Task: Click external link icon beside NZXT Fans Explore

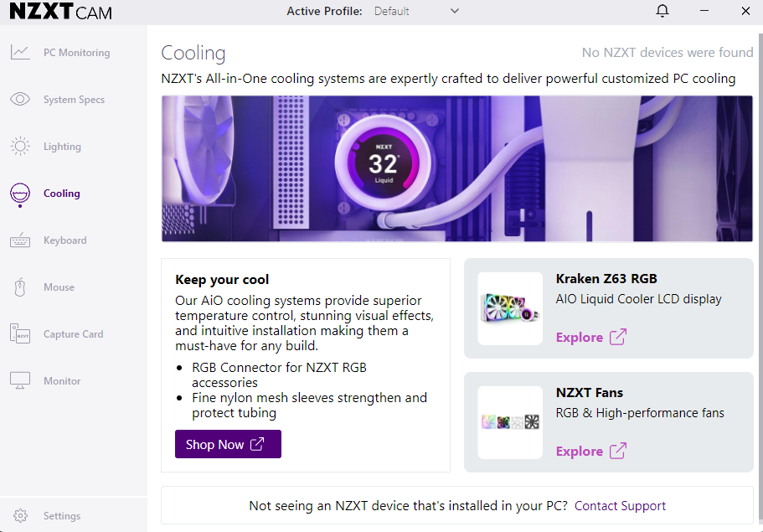Action: (618, 451)
